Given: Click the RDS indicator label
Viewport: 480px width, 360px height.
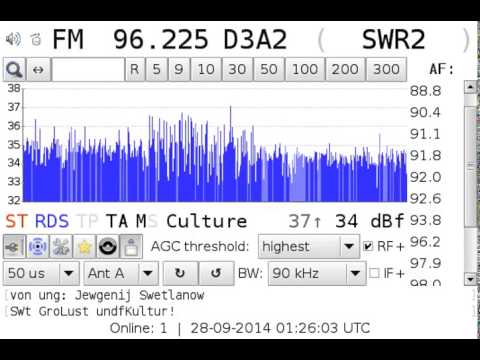Looking at the screenshot, I should [x=52, y=221].
